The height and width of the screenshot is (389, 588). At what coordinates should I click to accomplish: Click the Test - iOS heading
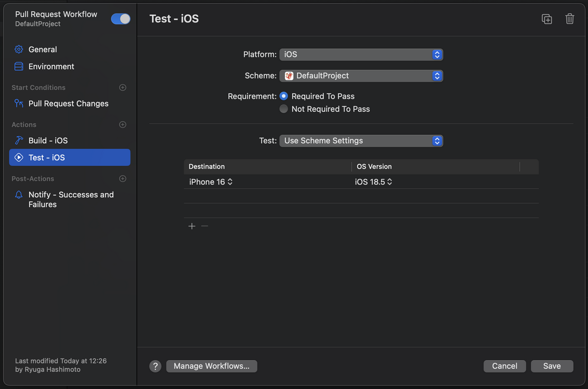pyautogui.click(x=174, y=19)
